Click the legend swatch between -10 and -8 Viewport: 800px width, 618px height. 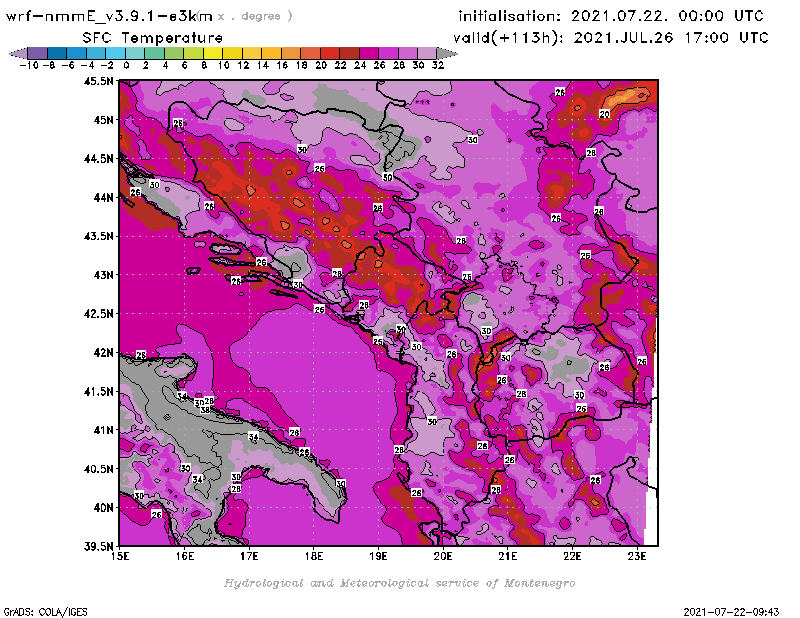tap(38, 53)
